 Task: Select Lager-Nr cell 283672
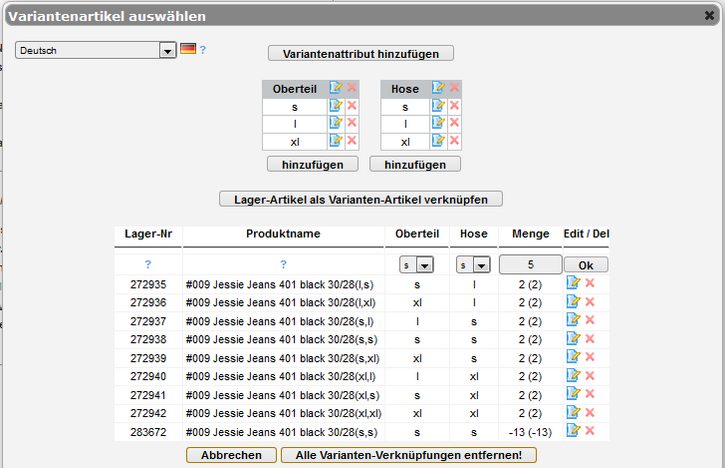coord(148,432)
